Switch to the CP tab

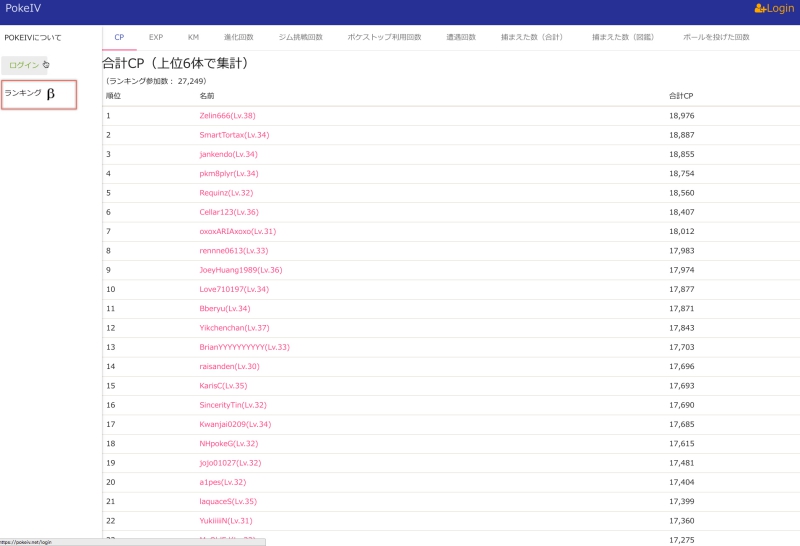(x=119, y=37)
